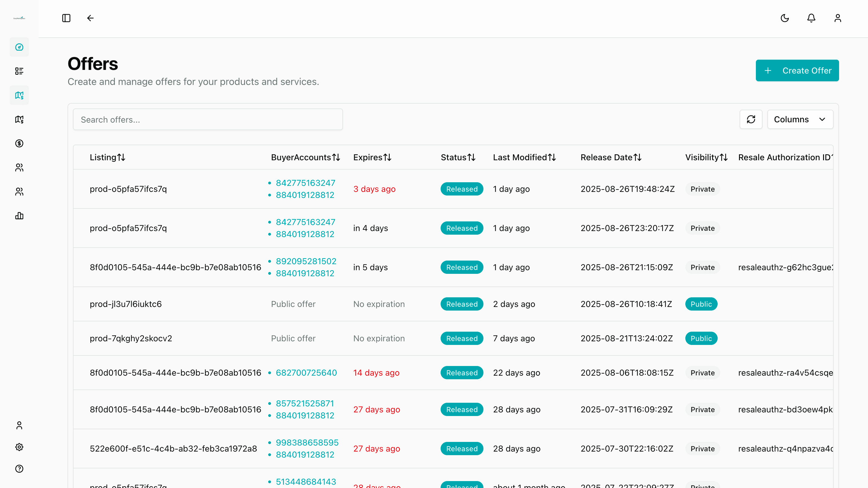Go back with the left arrow icon
The width and height of the screenshot is (868, 488).
[90, 18]
